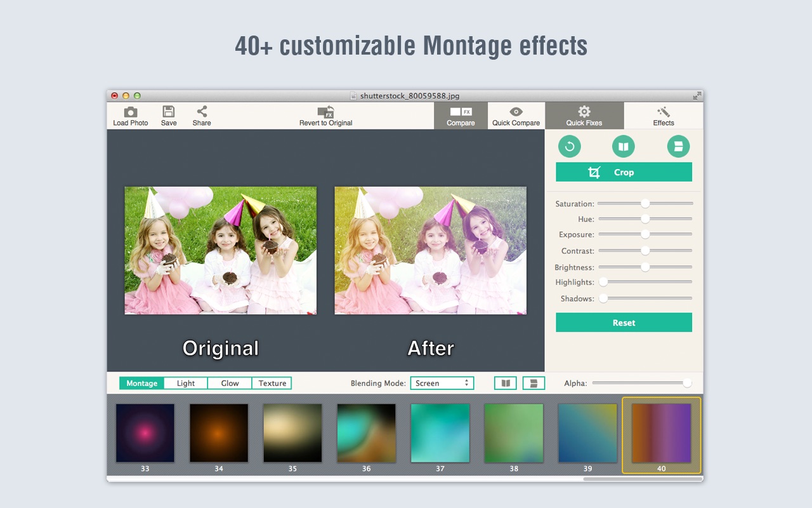Screen dimensions: 812x508
Task: Adjust the Exposure slider
Action: 645,234
